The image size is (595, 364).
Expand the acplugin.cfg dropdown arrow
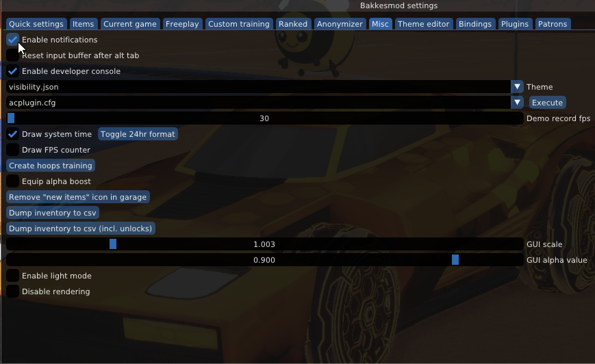(517, 103)
